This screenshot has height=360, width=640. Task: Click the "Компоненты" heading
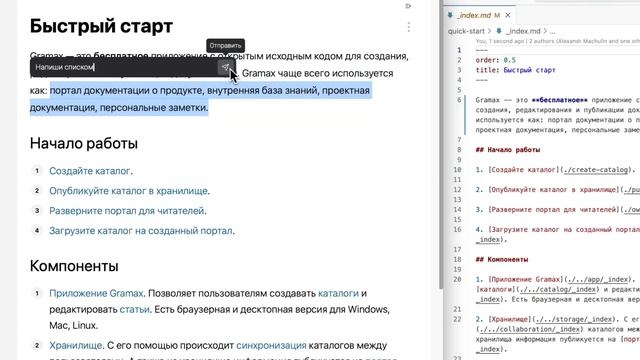(x=74, y=266)
